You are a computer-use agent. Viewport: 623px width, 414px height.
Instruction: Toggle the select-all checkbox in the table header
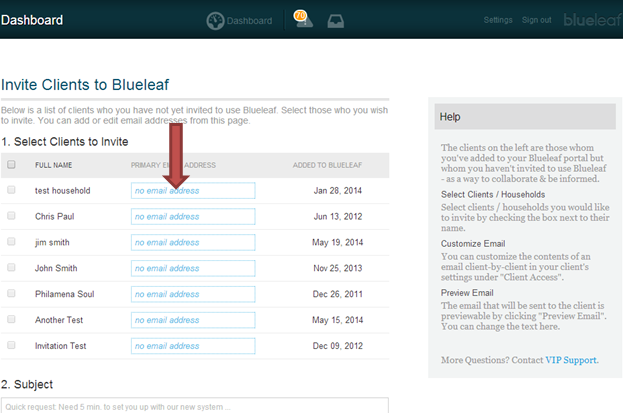click(11, 164)
